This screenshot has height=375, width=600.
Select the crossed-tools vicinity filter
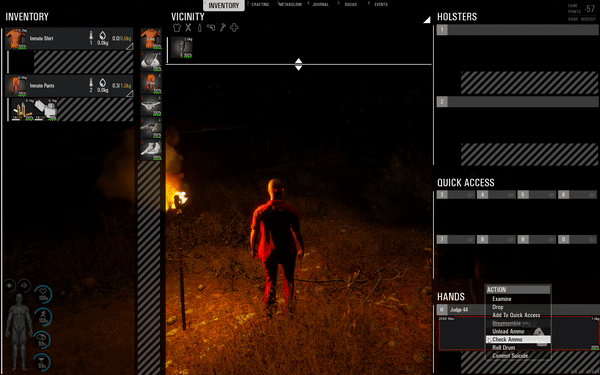coord(188,28)
